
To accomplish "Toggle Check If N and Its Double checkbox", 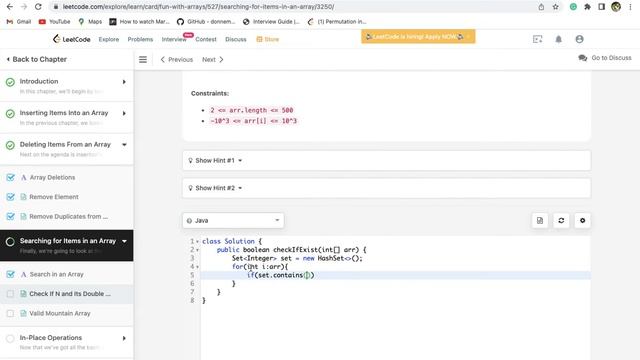I will (x=10, y=294).
